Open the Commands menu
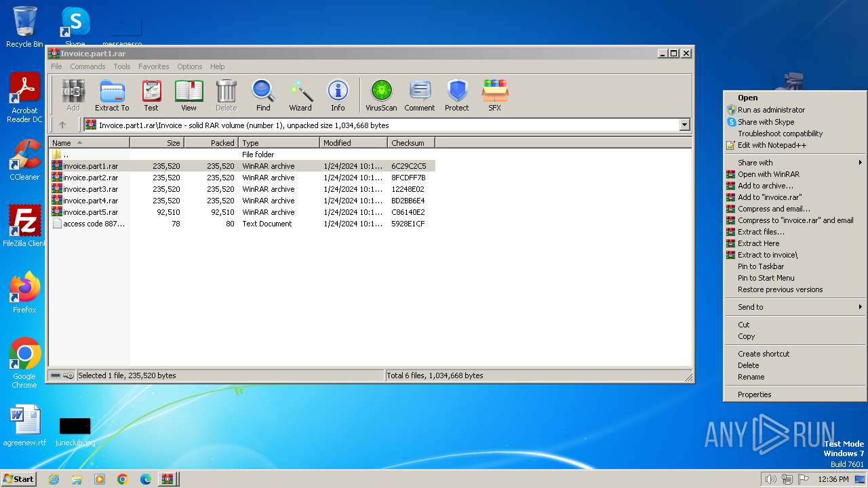Screen dimensions: 868x488 coord(87,66)
